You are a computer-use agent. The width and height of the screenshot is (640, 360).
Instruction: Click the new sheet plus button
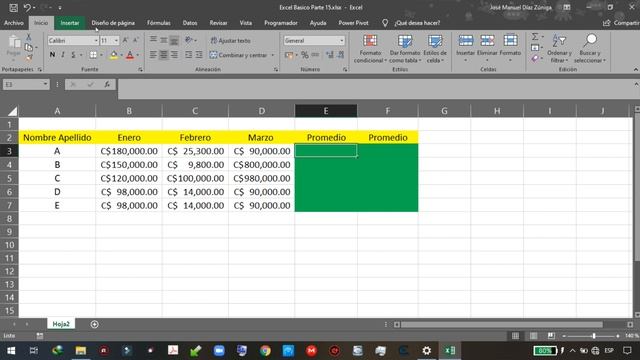tap(94, 324)
